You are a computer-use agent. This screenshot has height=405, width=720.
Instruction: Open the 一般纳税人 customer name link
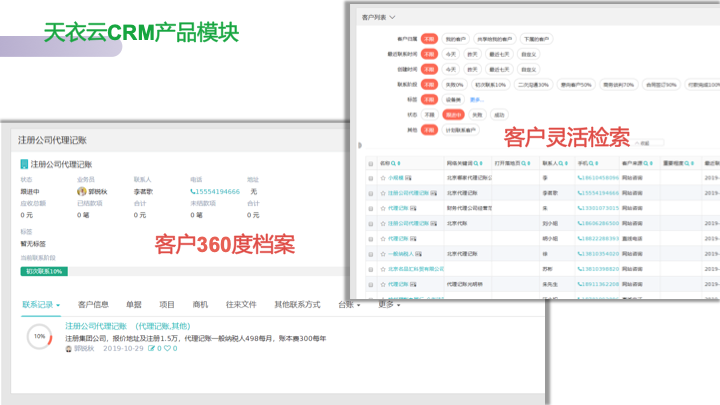(401, 254)
